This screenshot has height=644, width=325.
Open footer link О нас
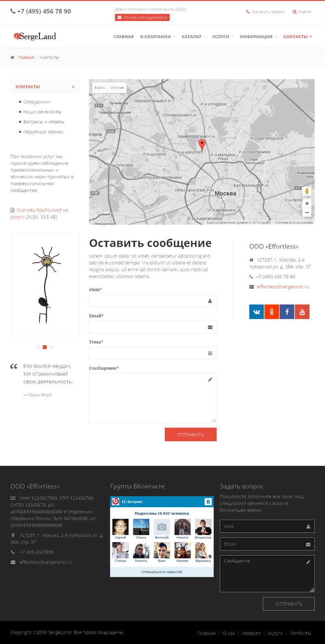229,633
